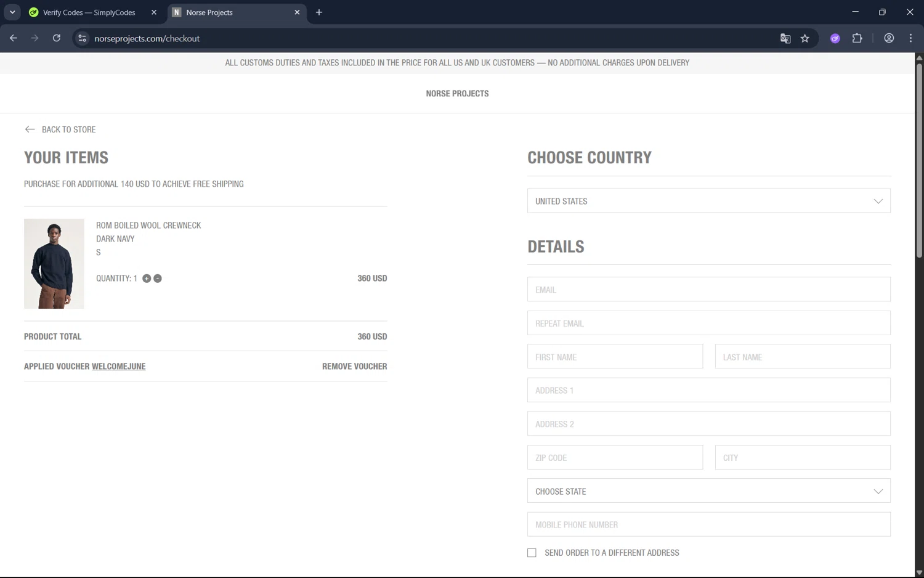Screen dimensions: 924x578
Task: Click the free shipping notice text
Action: 134,184
